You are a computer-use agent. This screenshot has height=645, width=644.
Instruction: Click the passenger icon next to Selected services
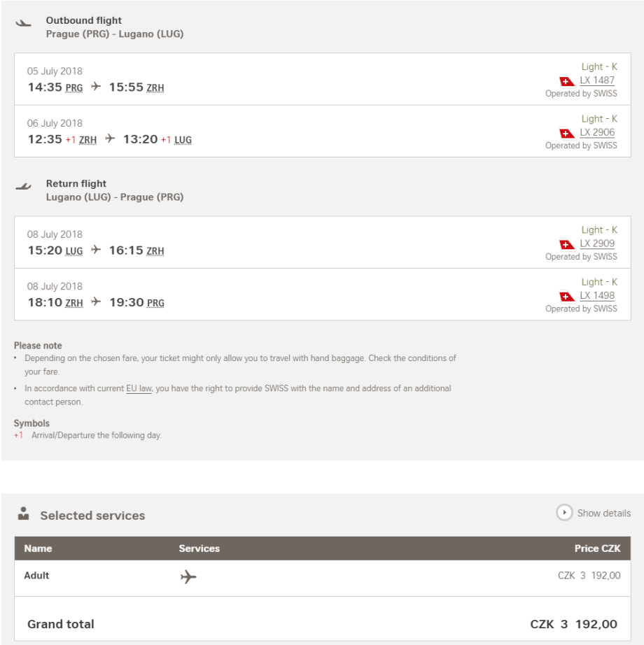[x=24, y=513]
